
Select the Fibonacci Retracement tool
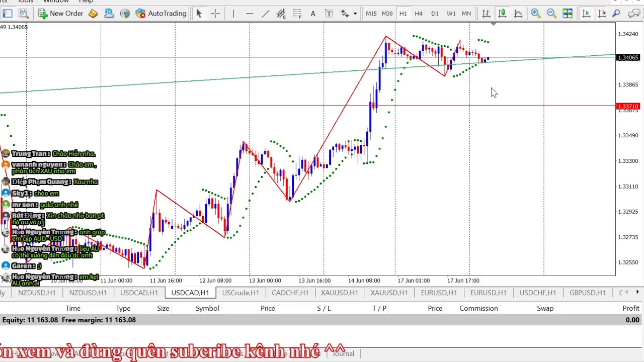pyautogui.click(x=297, y=14)
